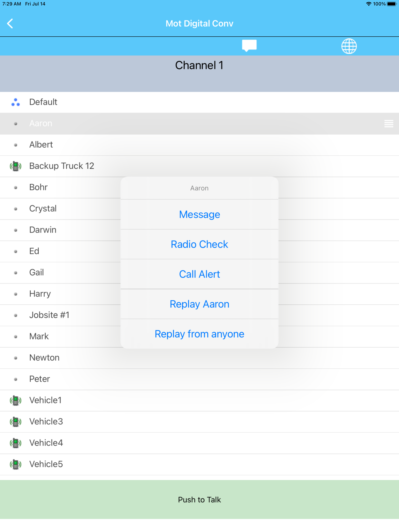399x532 pixels.
Task: Tap the radio icon beside Vehicle3
Action: click(16, 422)
